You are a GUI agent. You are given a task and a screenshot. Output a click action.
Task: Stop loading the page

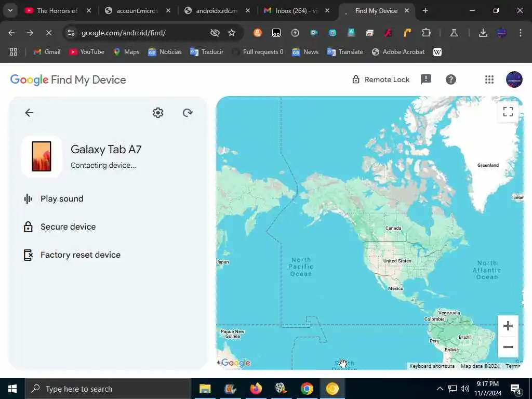point(48,33)
